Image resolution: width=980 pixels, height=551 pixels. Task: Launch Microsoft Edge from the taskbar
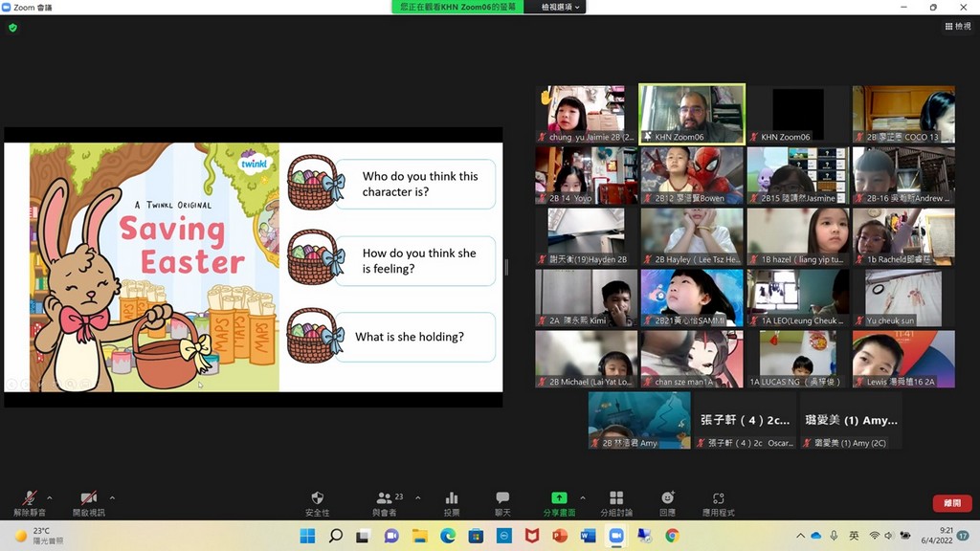pyautogui.click(x=448, y=536)
